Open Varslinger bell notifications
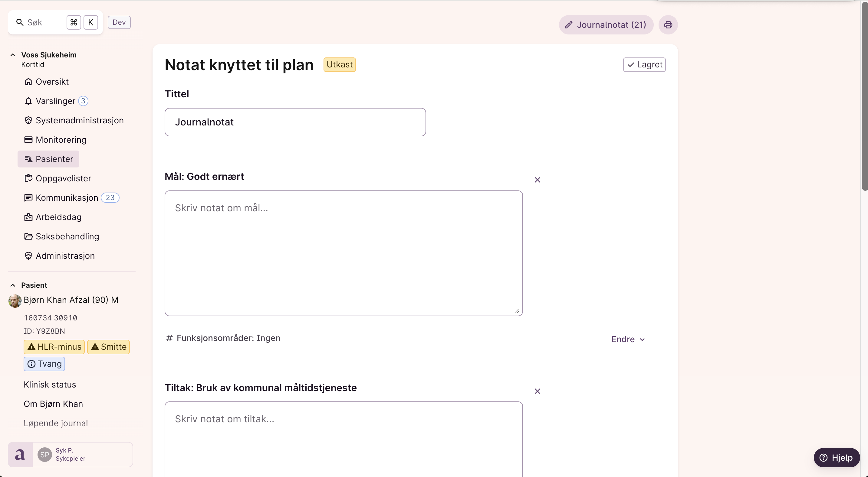868x477 pixels. click(55, 101)
